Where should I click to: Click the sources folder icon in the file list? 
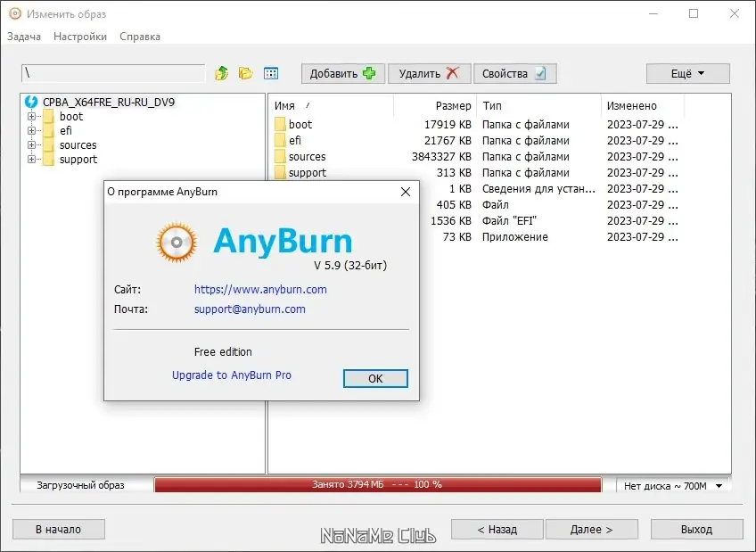(280, 156)
